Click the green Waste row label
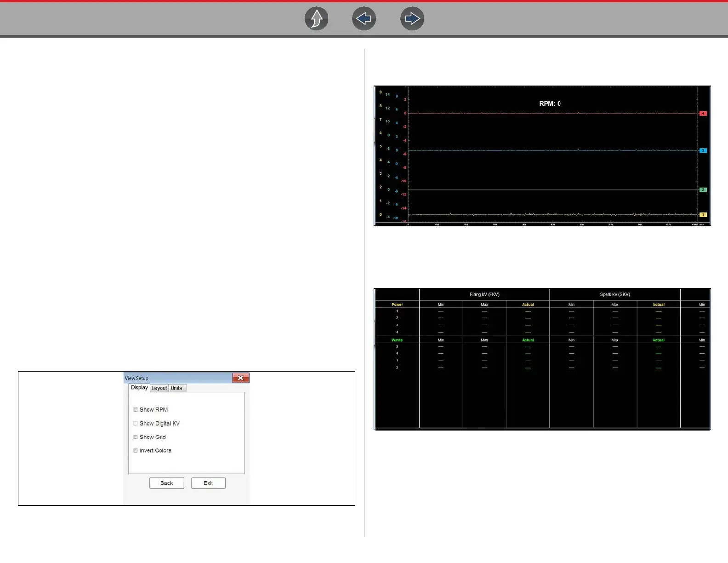 click(x=397, y=340)
